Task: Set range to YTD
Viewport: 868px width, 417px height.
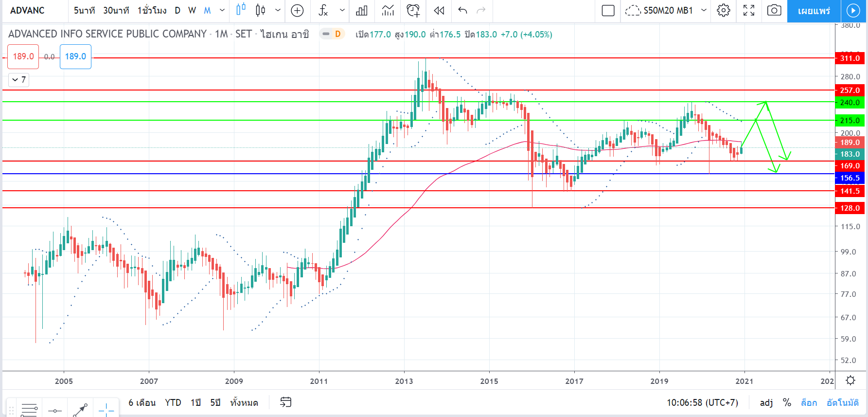Action: coord(173,402)
